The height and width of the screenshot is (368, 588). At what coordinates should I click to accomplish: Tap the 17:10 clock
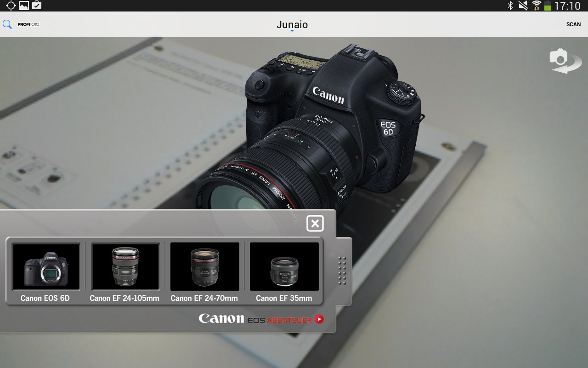(567, 6)
